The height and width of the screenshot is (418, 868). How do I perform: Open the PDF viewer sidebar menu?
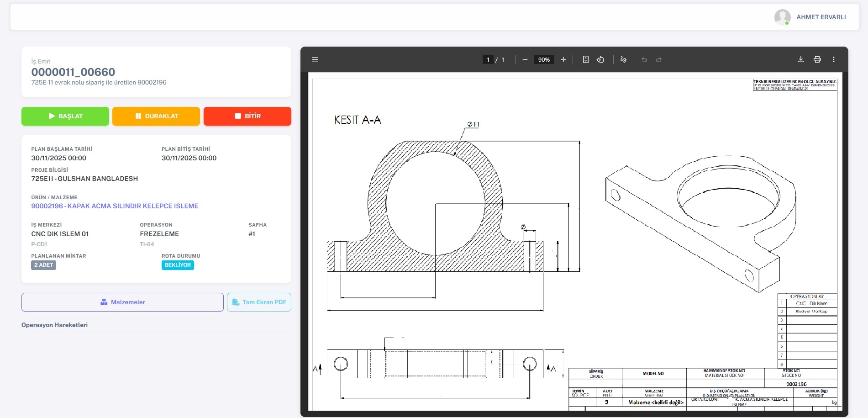coord(315,59)
